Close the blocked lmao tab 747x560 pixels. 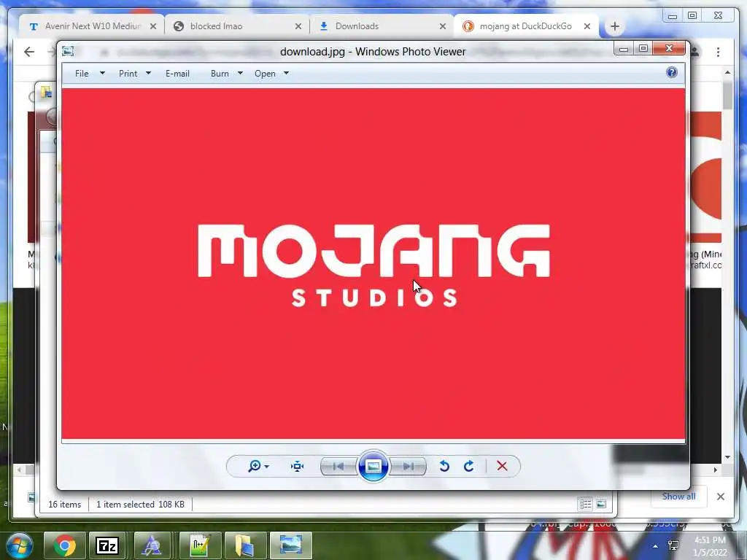(298, 27)
